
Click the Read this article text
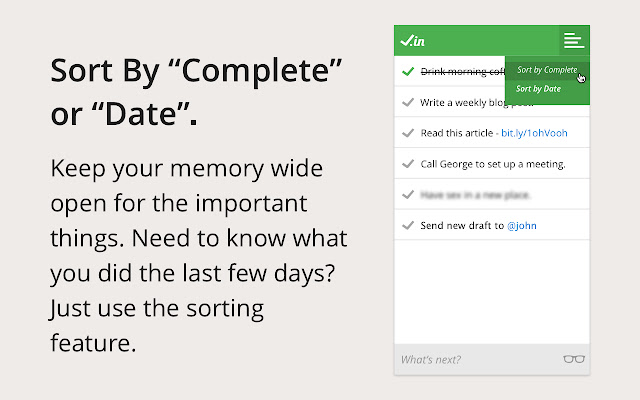pyautogui.click(x=456, y=133)
